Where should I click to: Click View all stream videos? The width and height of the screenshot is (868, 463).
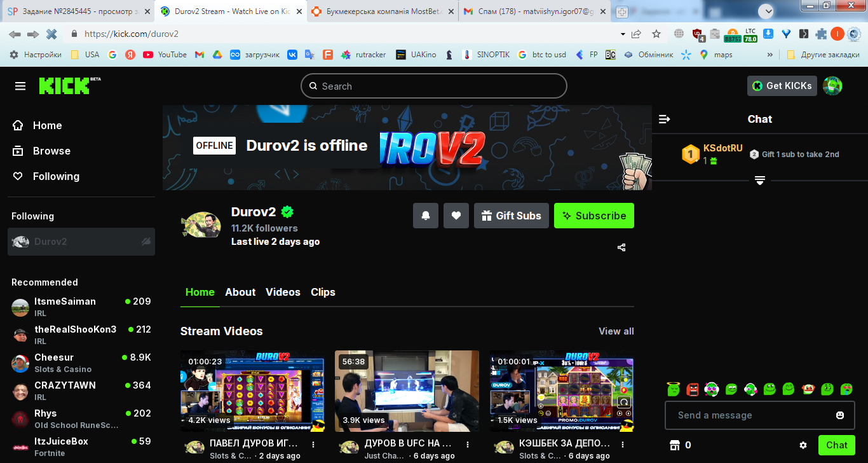pos(616,331)
